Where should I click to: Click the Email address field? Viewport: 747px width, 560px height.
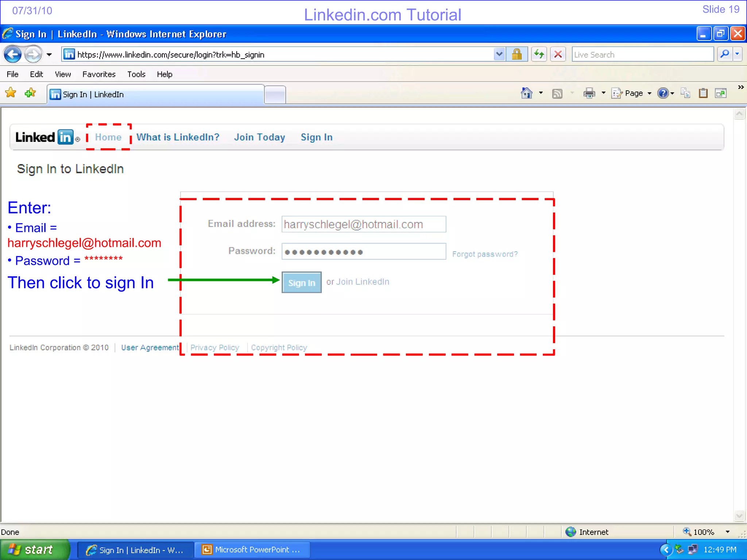[364, 224]
